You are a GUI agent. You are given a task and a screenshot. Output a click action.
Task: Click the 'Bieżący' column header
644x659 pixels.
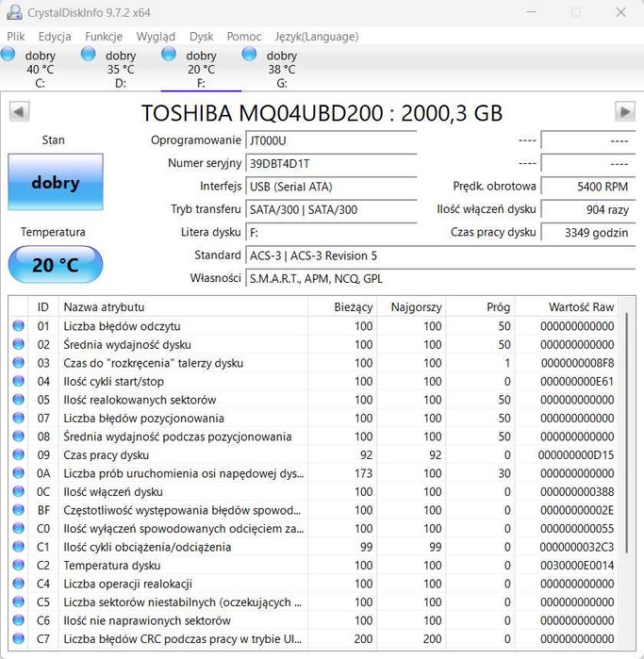tap(342, 307)
